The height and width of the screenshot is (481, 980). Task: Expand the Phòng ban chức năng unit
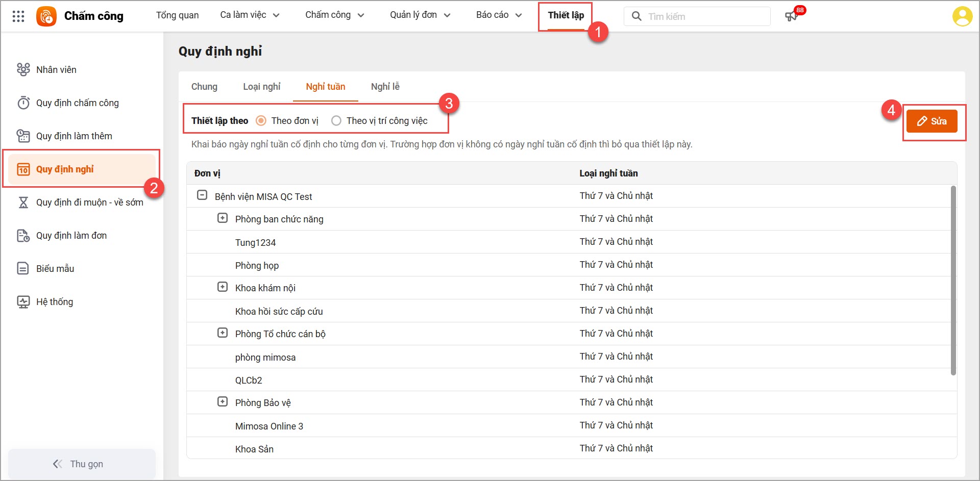(x=223, y=218)
